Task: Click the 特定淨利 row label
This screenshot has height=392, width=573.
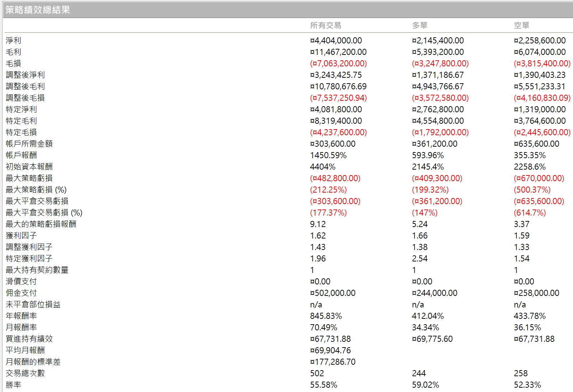Action: [22, 109]
